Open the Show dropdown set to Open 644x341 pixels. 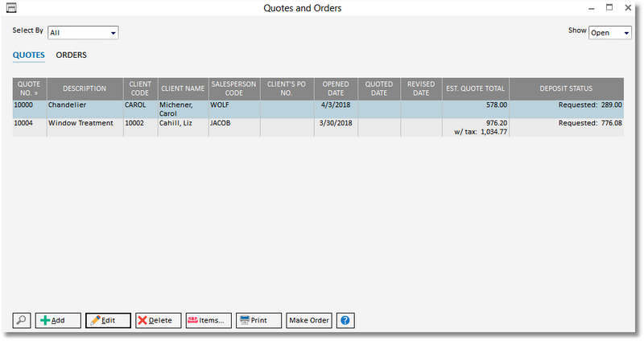pos(610,32)
